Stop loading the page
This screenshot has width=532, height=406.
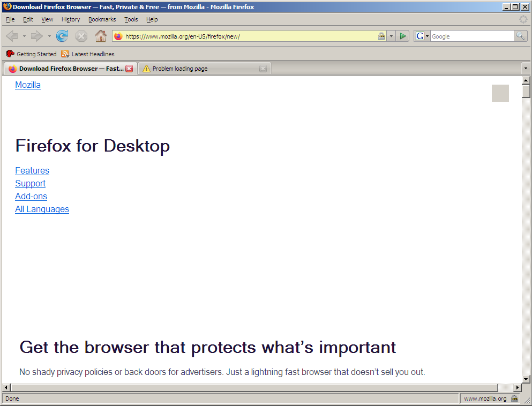coord(81,36)
